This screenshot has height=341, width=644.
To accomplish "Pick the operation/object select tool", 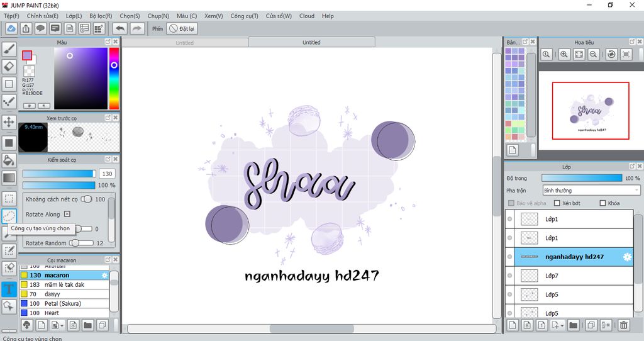I will point(9,306).
